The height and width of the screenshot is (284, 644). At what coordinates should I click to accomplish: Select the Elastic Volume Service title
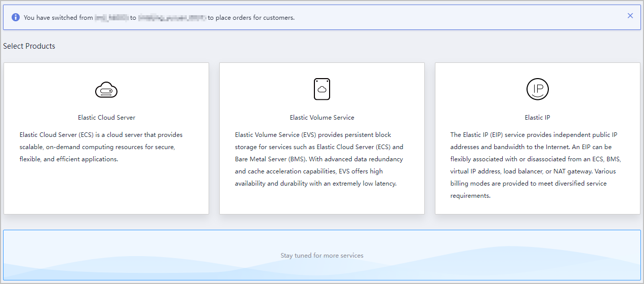click(321, 117)
